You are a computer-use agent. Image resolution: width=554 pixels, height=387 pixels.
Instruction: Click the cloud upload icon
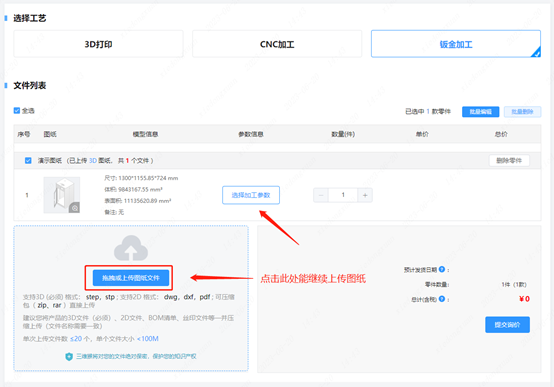click(131, 248)
